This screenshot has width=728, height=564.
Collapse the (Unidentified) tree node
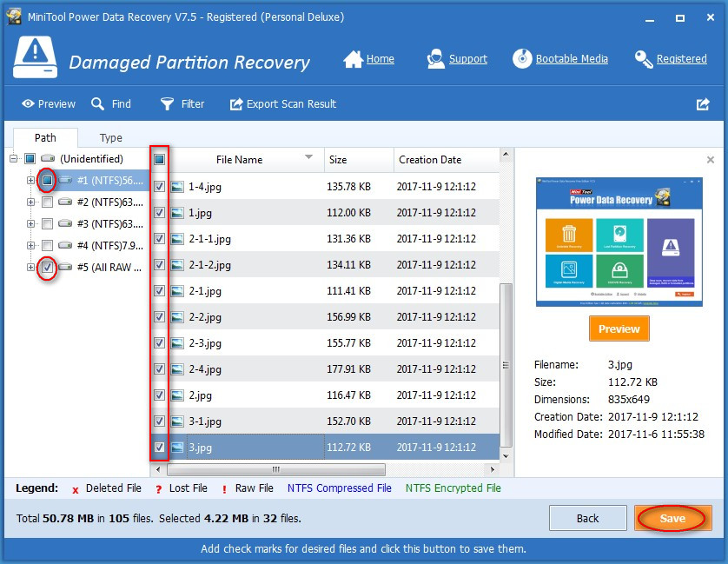pyautogui.click(x=13, y=158)
